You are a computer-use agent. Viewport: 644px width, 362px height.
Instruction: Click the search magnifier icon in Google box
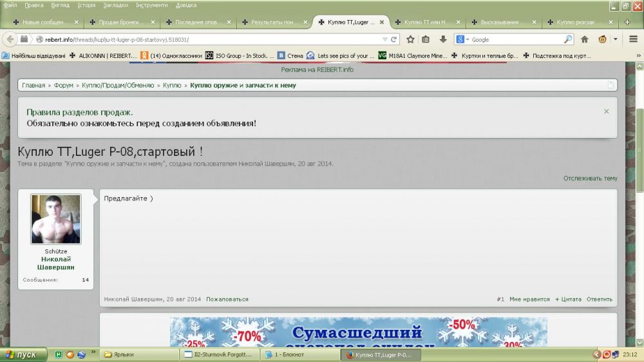coord(568,39)
